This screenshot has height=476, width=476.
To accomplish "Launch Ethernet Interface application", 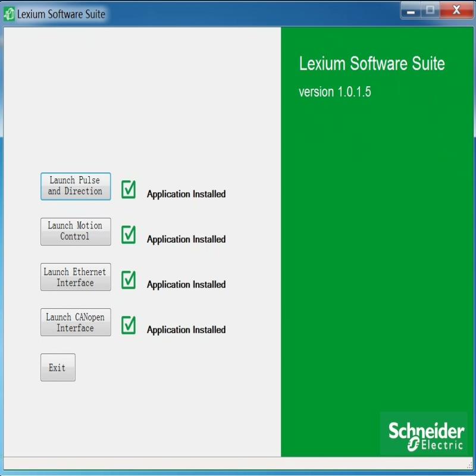I will tap(76, 277).
